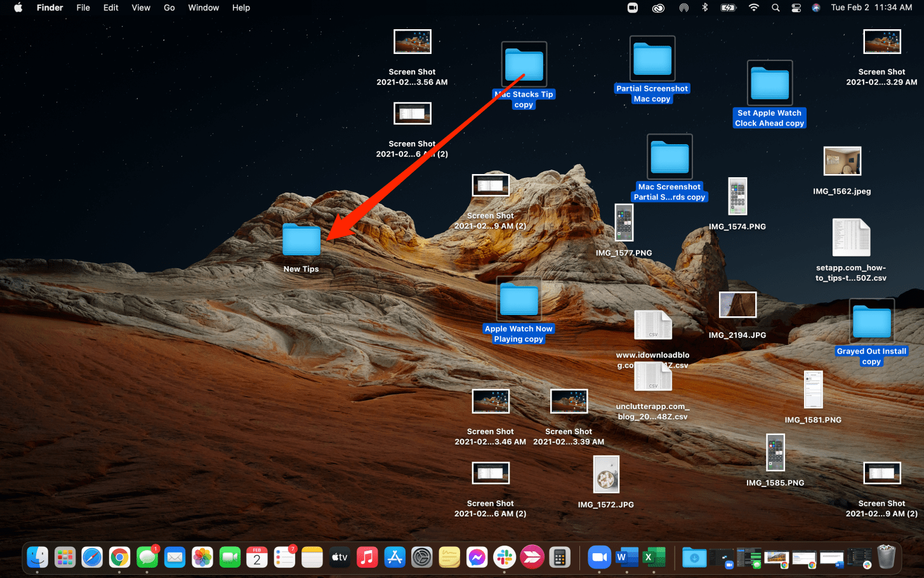This screenshot has height=578, width=924.
Task: Open Apple TV app in Dock
Action: click(340, 558)
